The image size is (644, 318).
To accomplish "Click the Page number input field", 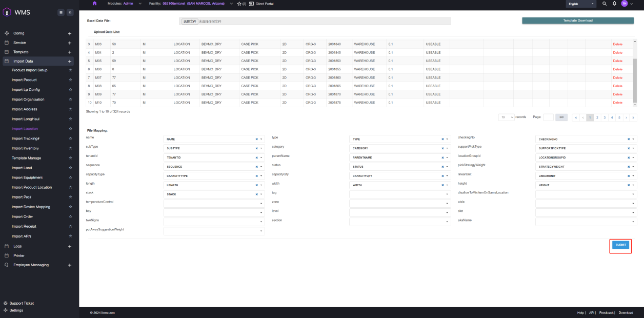I will (x=548, y=117).
